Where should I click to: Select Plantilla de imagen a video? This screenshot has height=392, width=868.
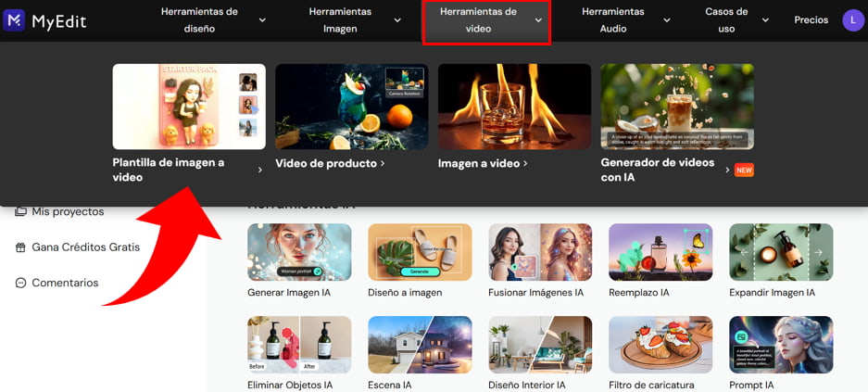coord(188,107)
